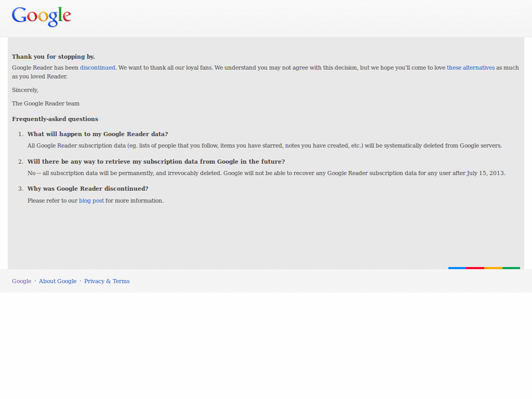The height and width of the screenshot is (399, 532).
Task: Click the Google logo at top
Action: tap(42, 17)
